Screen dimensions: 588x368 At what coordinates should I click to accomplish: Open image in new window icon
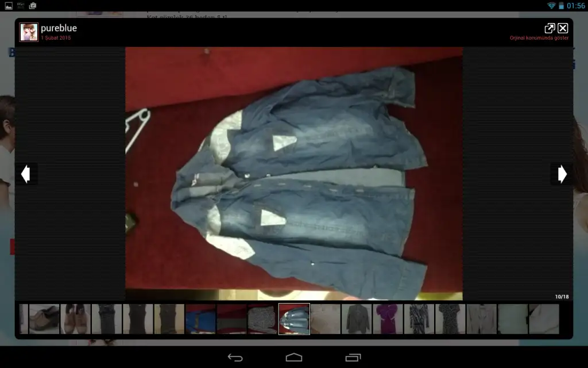pyautogui.click(x=550, y=28)
